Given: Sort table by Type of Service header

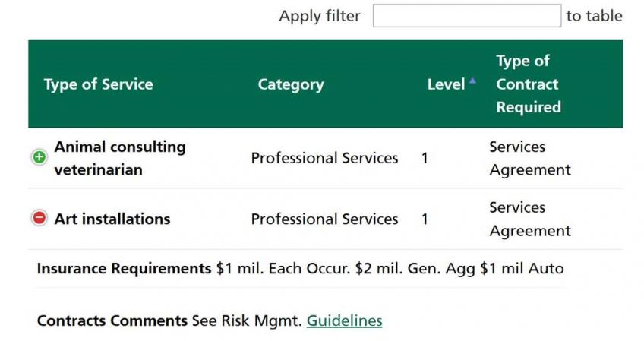Looking at the screenshot, I should pyautogui.click(x=99, y=84).
